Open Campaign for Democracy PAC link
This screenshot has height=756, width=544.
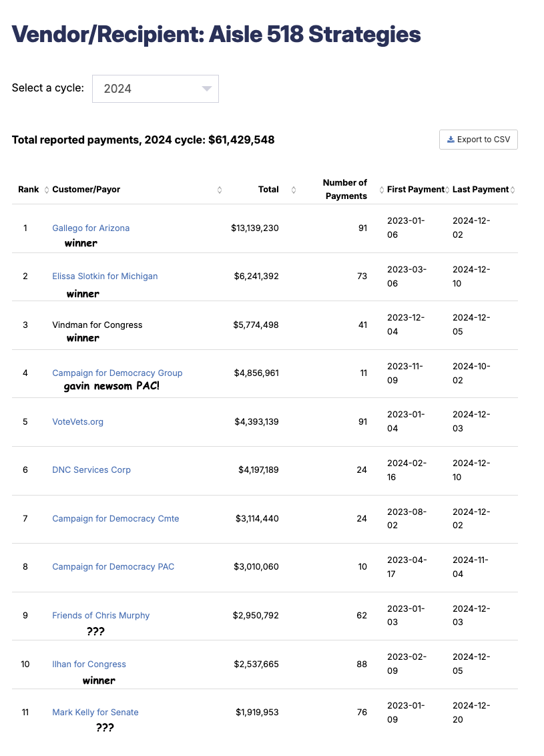113,567
